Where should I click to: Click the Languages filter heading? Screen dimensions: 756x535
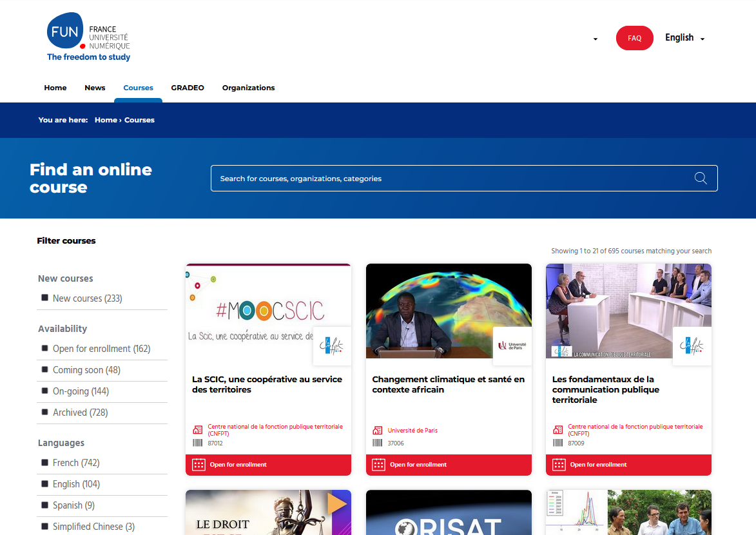(x=61, y=443)
